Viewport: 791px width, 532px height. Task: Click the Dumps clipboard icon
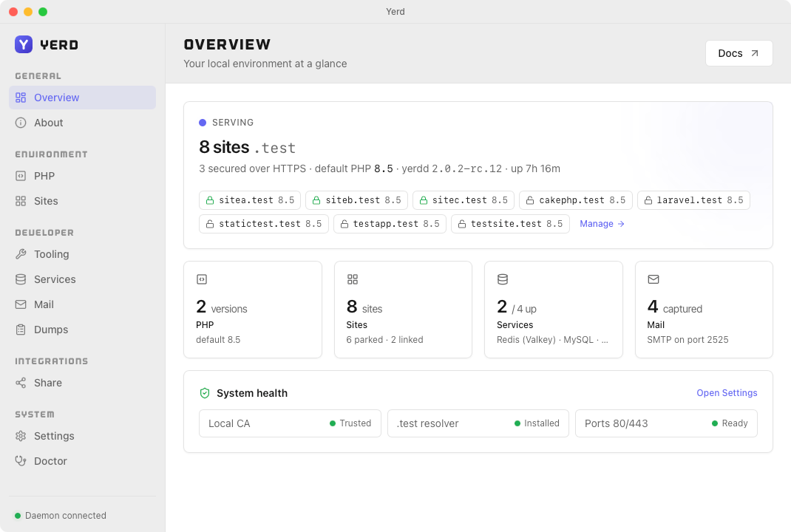coord(21,330)
